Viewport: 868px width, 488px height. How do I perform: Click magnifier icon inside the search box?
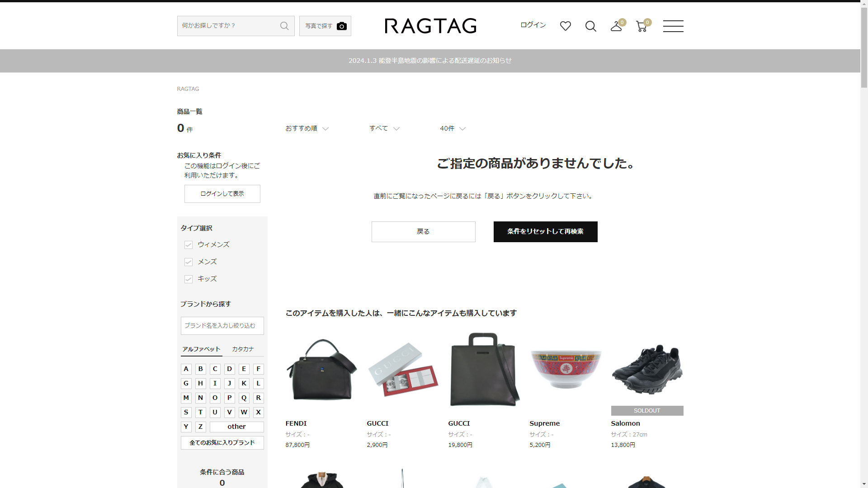click(x=284, y=26)
